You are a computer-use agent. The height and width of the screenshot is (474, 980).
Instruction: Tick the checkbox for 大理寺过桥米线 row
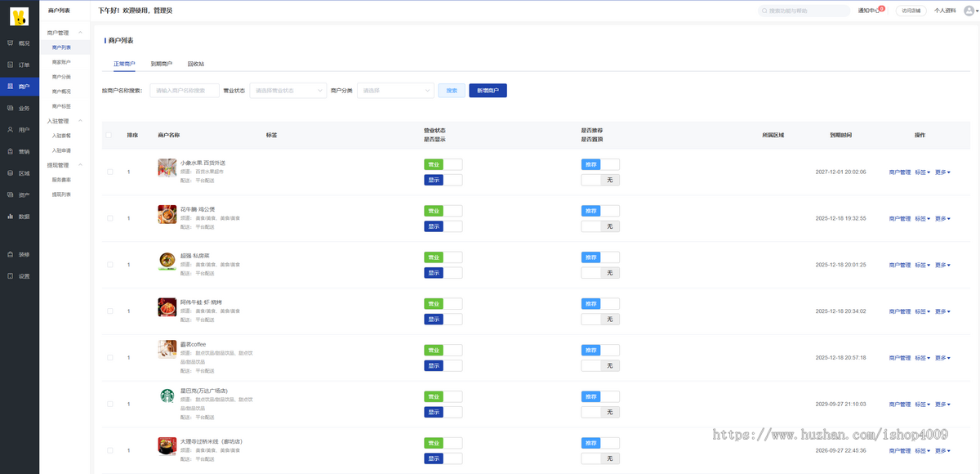(x=109, y=450)
